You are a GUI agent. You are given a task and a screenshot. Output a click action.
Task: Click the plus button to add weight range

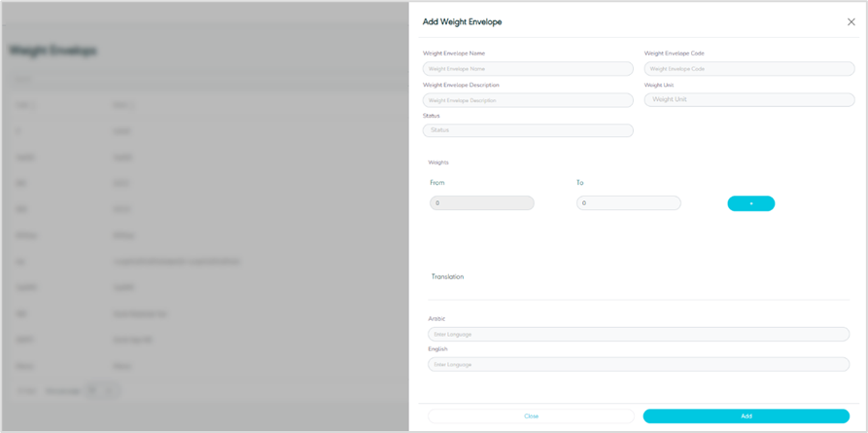750,203
